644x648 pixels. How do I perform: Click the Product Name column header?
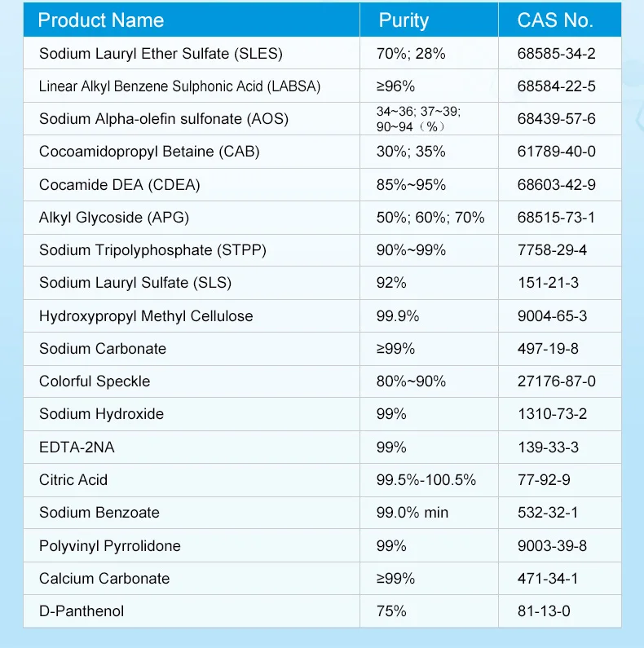coord(101,20)
